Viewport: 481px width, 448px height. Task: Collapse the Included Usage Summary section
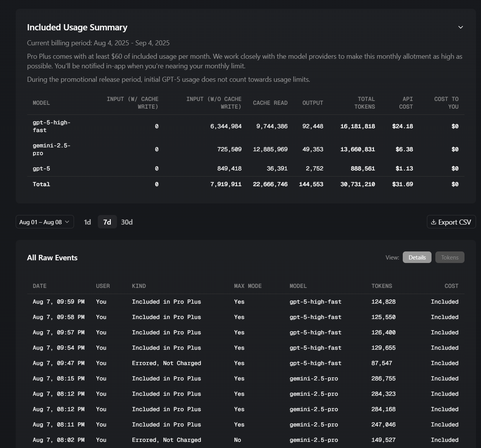460,27
